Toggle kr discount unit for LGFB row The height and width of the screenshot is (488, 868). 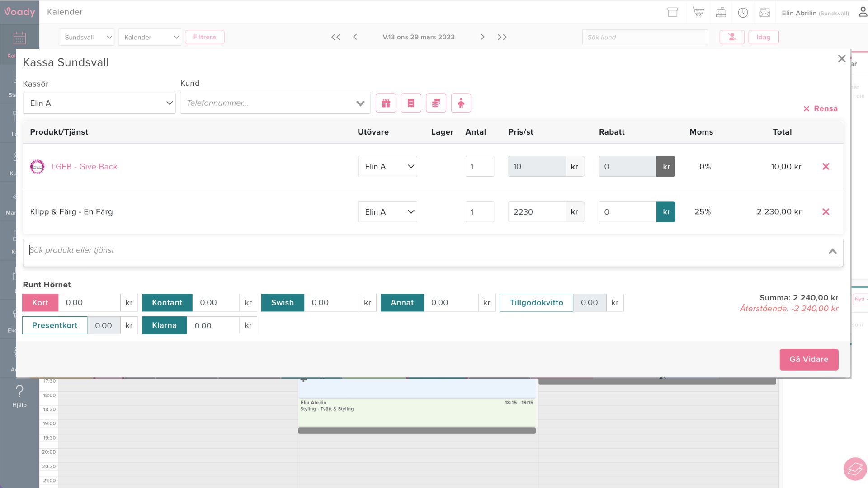(x=666, y=166)
